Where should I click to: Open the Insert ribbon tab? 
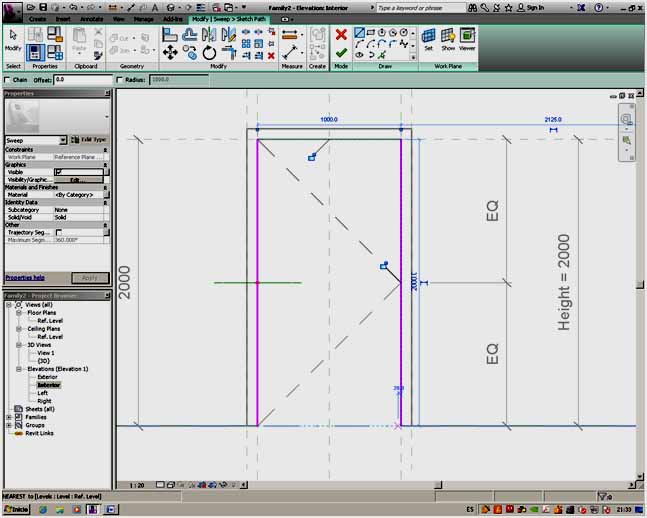tap(64, 18)
